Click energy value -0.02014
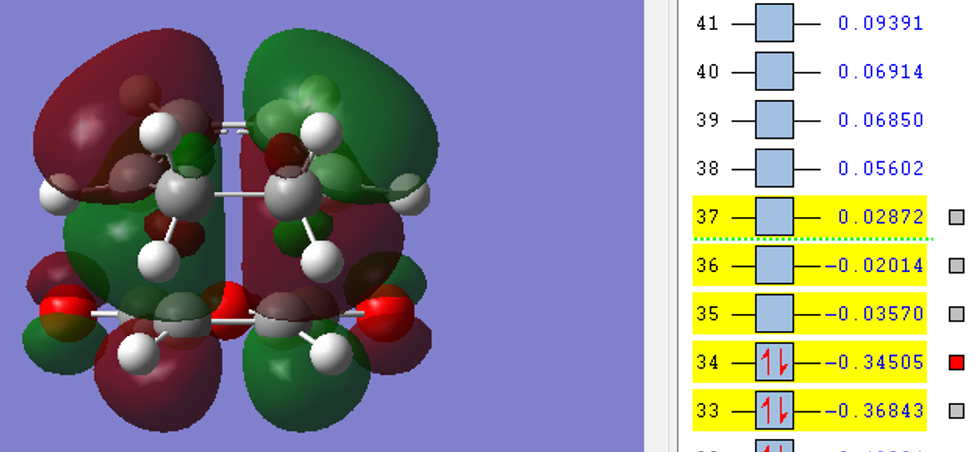 pyautogui.click(x=874, y=265)
